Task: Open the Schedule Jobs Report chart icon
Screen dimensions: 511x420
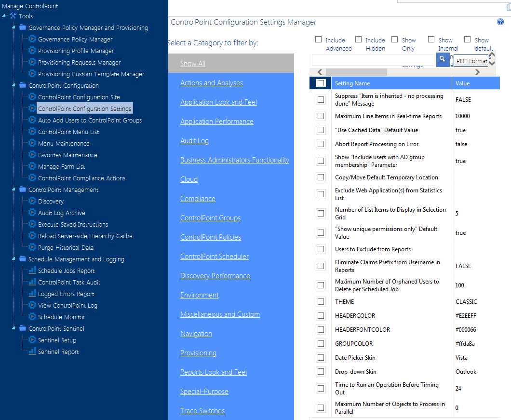Action: 32,271
